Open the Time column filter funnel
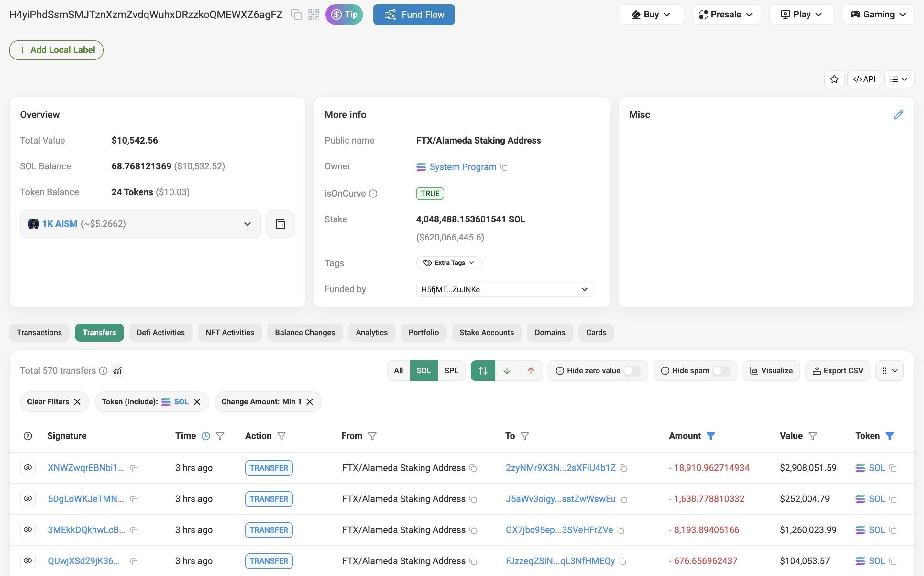The image size is (924, 576). point(220,436)
